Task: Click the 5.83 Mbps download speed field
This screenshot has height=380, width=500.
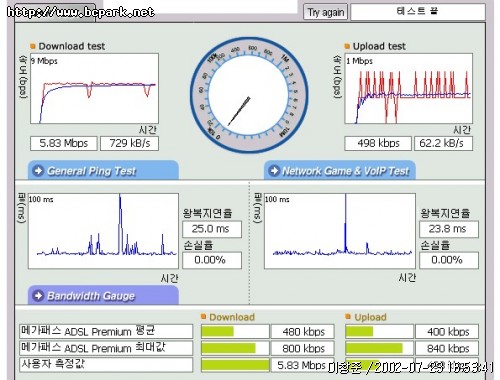Action: (x=64, y=143)
